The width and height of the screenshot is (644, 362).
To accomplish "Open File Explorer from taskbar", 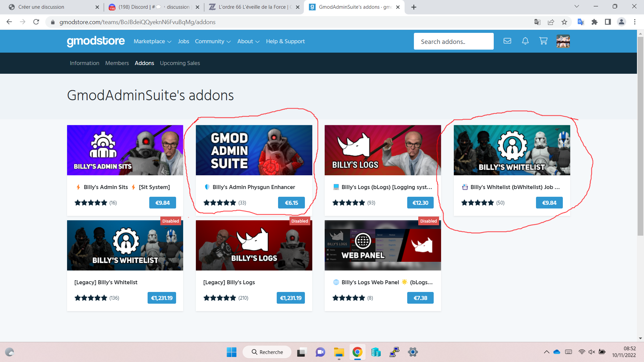I will [339, 352].
